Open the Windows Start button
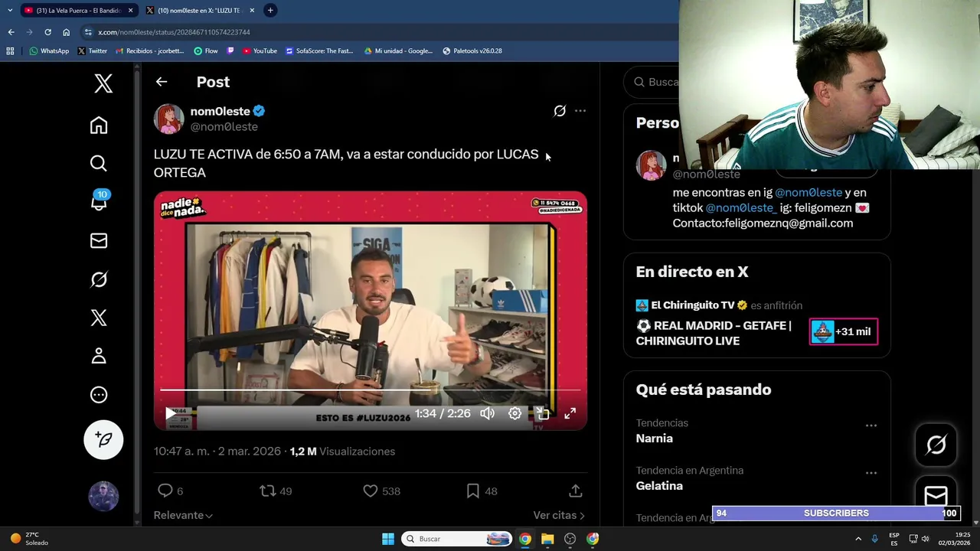Image resolution: width=980 pixels, height=551 pixels. click(x=387, y=539)
